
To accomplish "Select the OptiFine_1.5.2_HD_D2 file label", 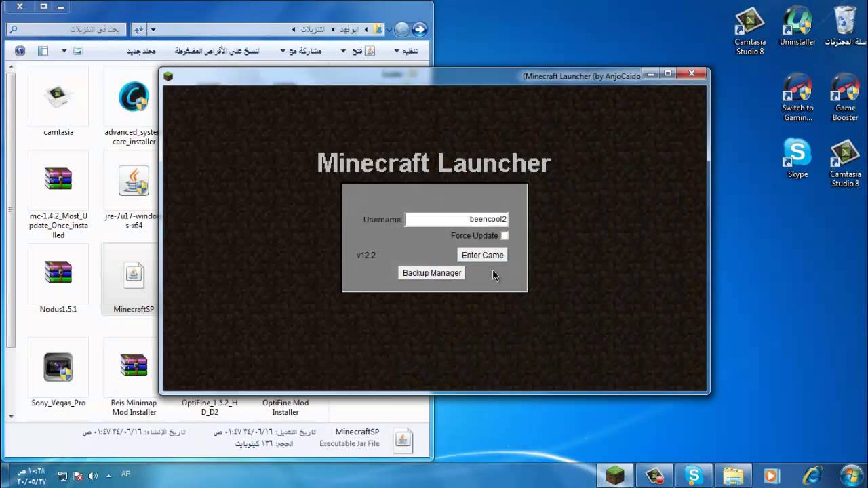I will click(x=210, y=407).
